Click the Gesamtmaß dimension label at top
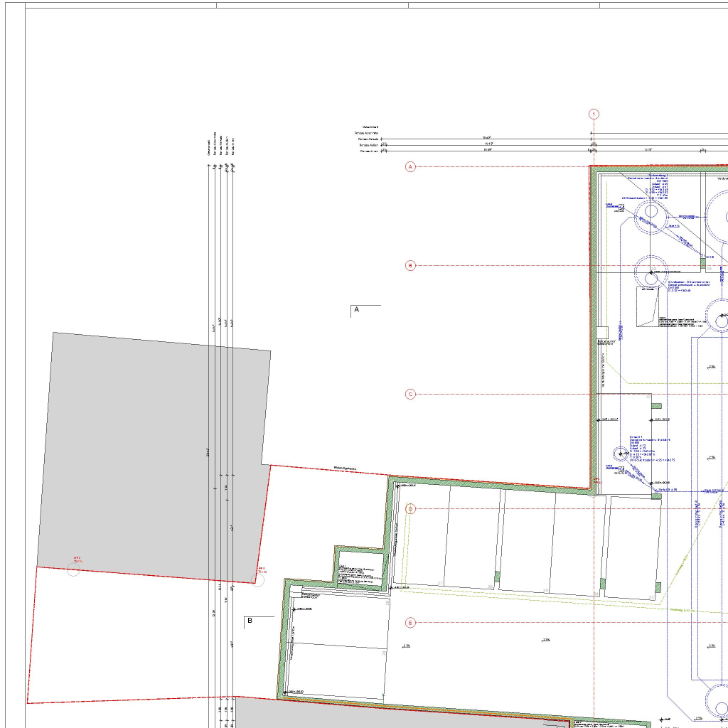The width and height of the screenshot is (728, 728). click(x=370, y=127)
